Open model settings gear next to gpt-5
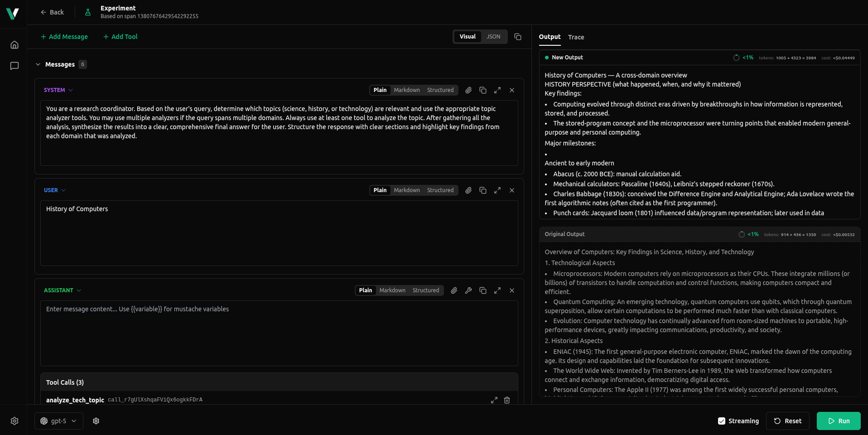 tap(96, 421)
